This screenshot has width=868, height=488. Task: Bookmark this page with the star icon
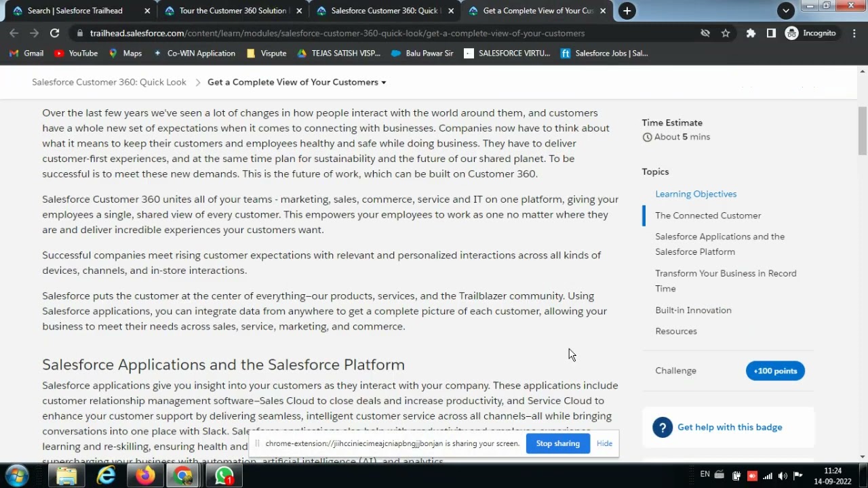tap(726, 33)
